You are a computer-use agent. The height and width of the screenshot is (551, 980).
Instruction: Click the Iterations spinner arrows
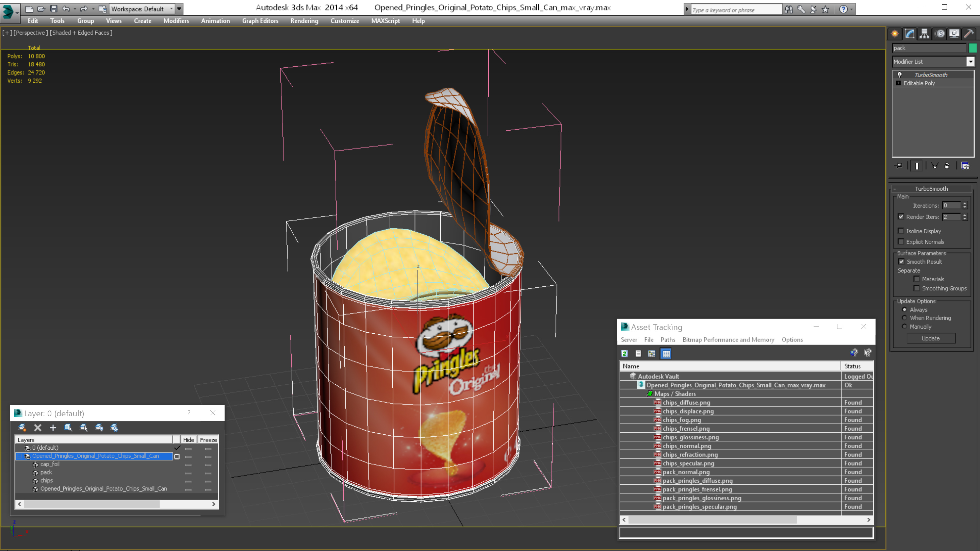coord(964,205)
